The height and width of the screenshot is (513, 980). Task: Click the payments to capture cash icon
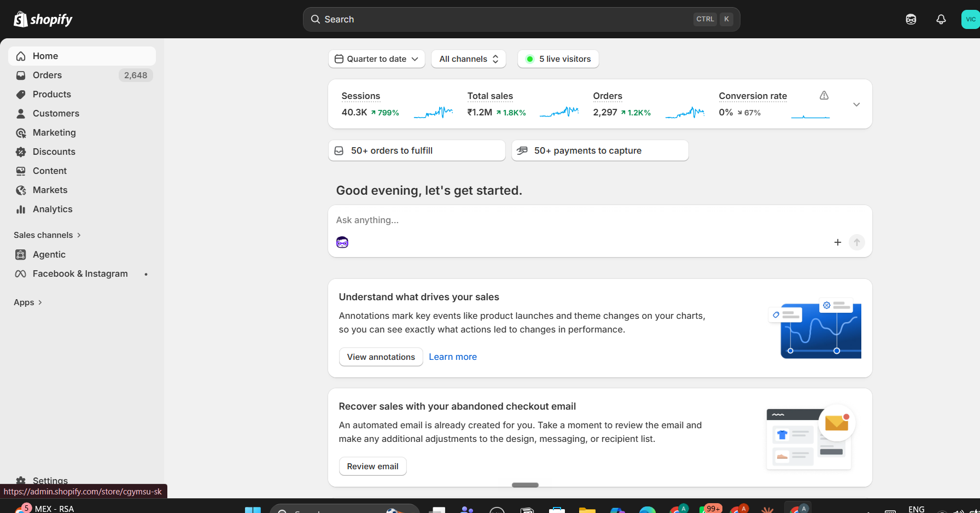click(x=522, y=150)
